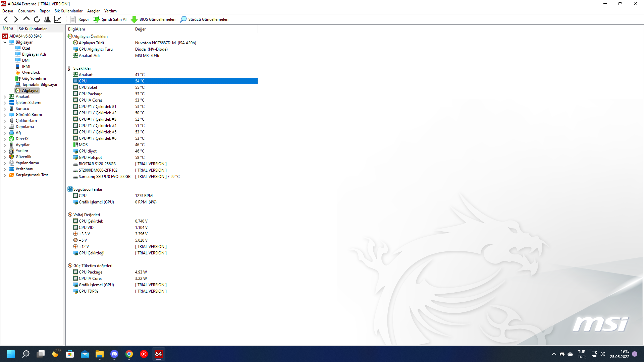This screenshot has height=362, width=644.
Task: Expand Karşılaştırmalı Test tree node
Action: coord(5,175)
